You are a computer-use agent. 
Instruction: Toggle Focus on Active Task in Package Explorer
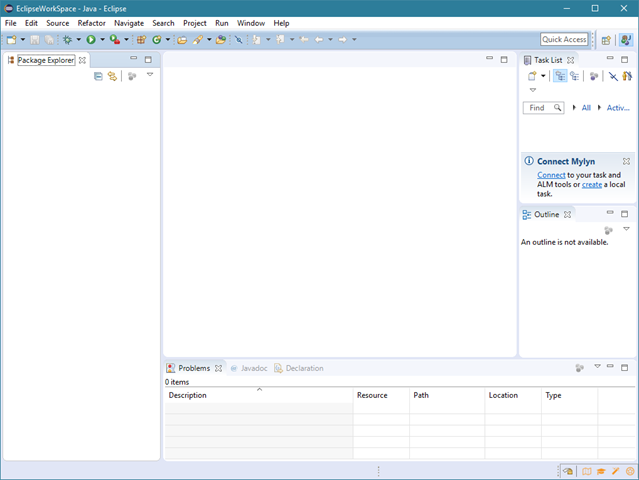(132, 76)
